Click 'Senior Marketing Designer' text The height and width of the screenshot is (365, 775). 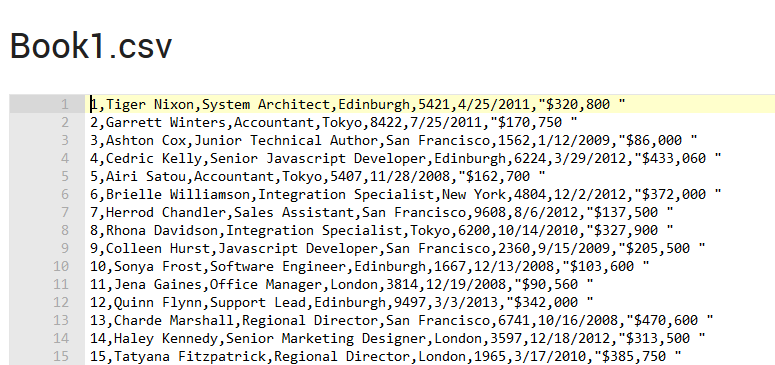[x=326, y=338]
